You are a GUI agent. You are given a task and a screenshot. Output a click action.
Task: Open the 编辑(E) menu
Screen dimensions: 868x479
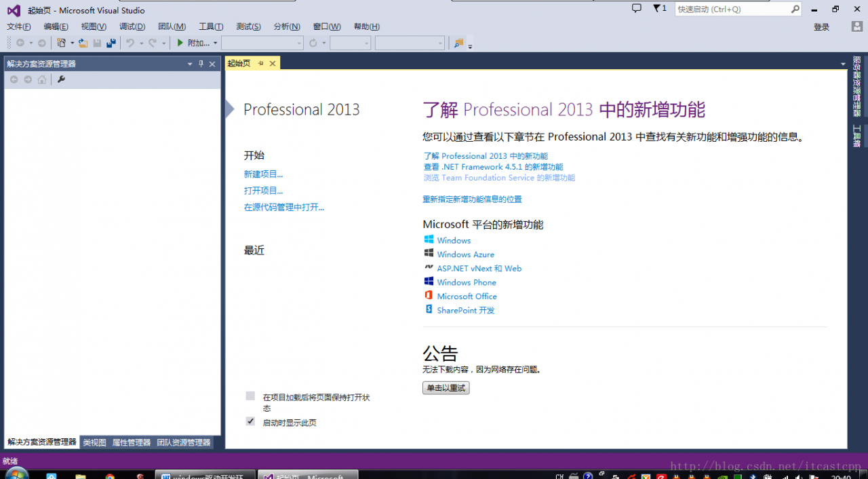[x=56, y=26]
